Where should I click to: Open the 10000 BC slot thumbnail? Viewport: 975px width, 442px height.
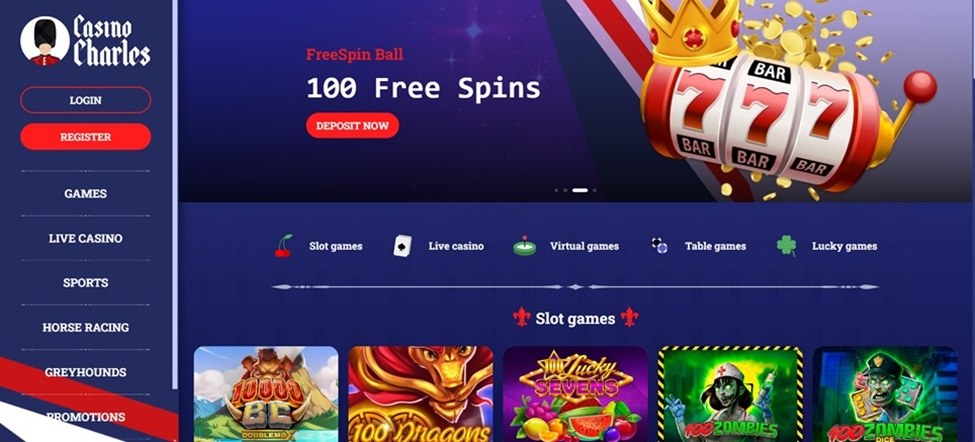click(x=266, y=394)
